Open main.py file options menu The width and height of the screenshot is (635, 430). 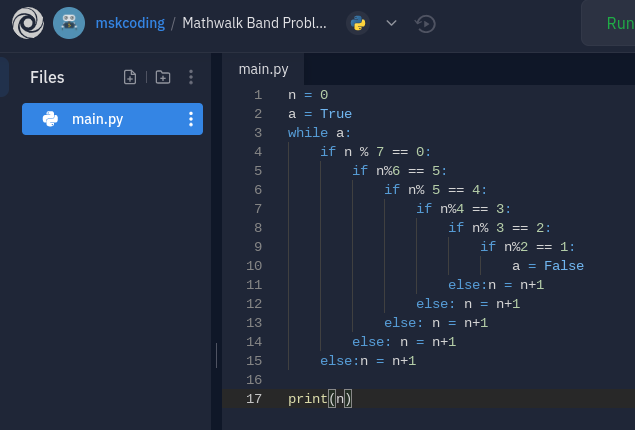click(x=191, y=119)
